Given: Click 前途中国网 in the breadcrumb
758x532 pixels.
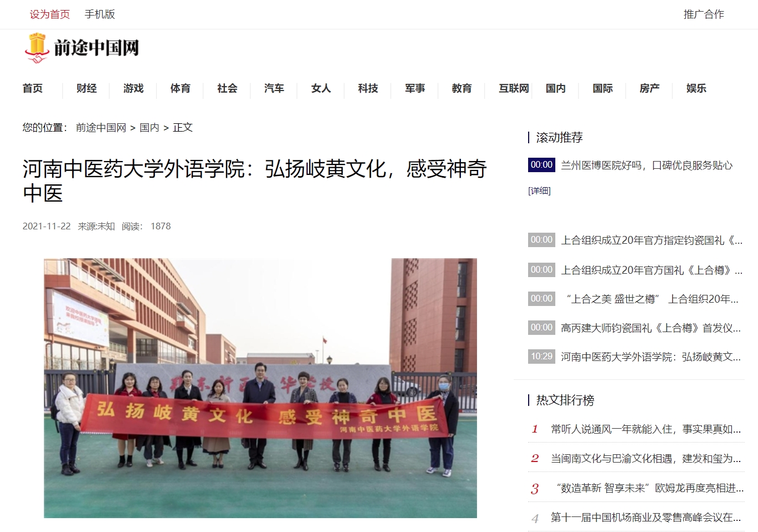Looking at the screenshot, I should click(x=101, y=128).
